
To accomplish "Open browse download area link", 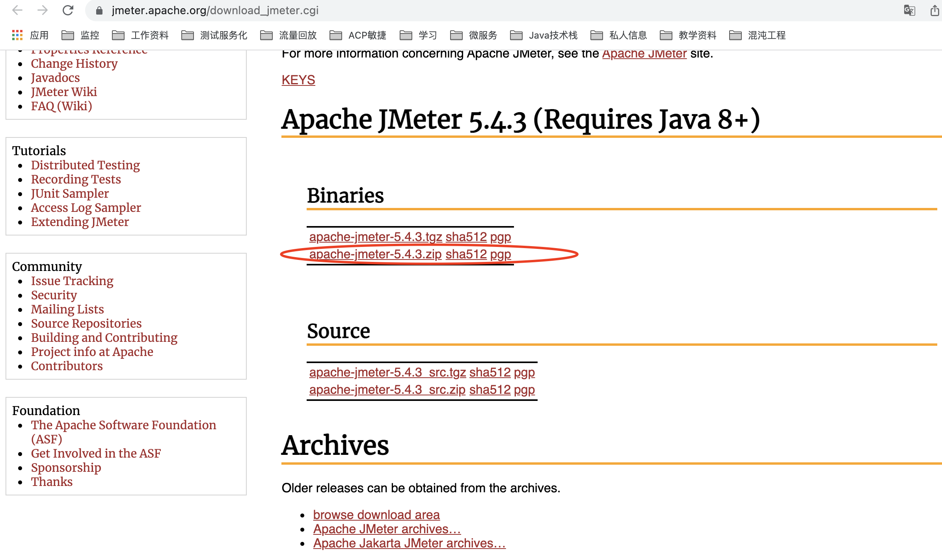I will click(376, 514).
